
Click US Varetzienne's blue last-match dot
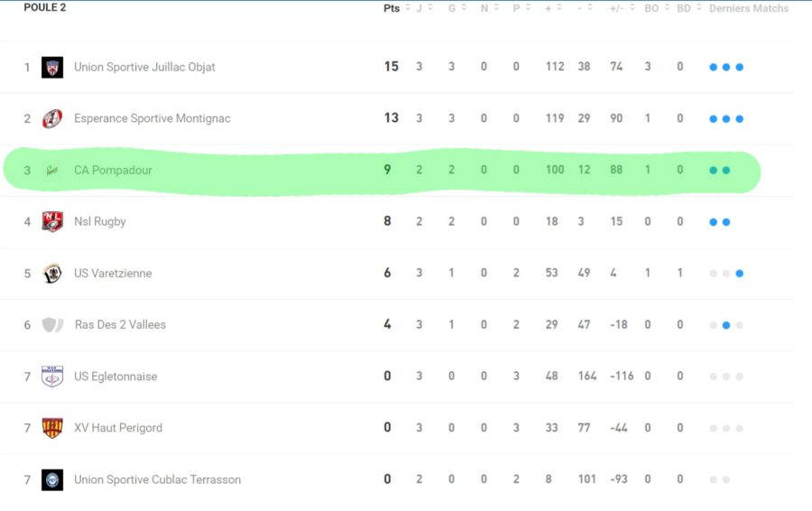(x=739, y=274)
